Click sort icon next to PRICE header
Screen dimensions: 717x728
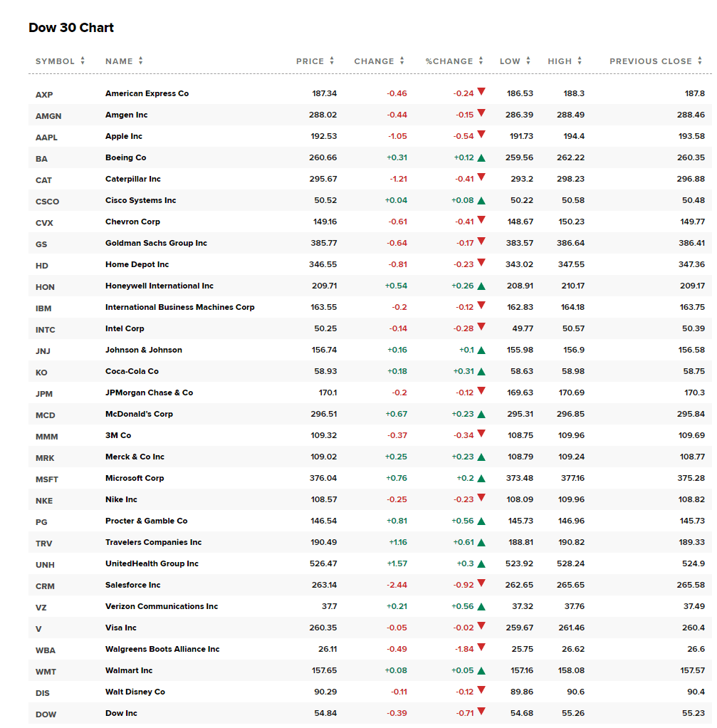[332, 61]
